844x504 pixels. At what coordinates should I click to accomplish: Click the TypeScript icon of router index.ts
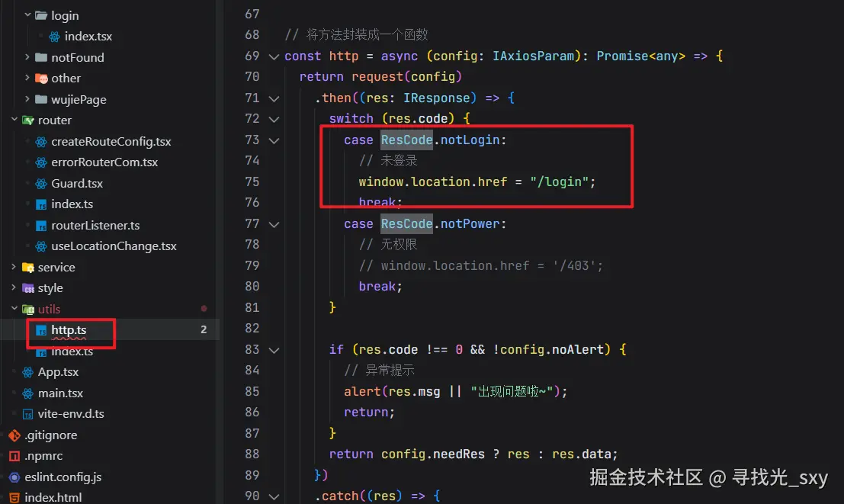coord(41,204)
